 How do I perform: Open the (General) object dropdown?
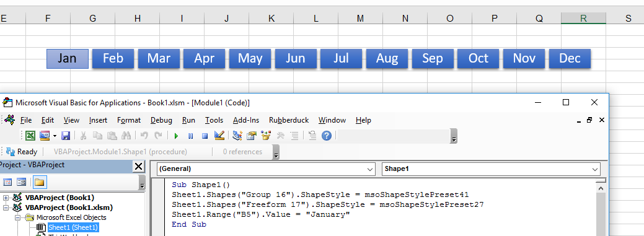[x=266, y=168]
